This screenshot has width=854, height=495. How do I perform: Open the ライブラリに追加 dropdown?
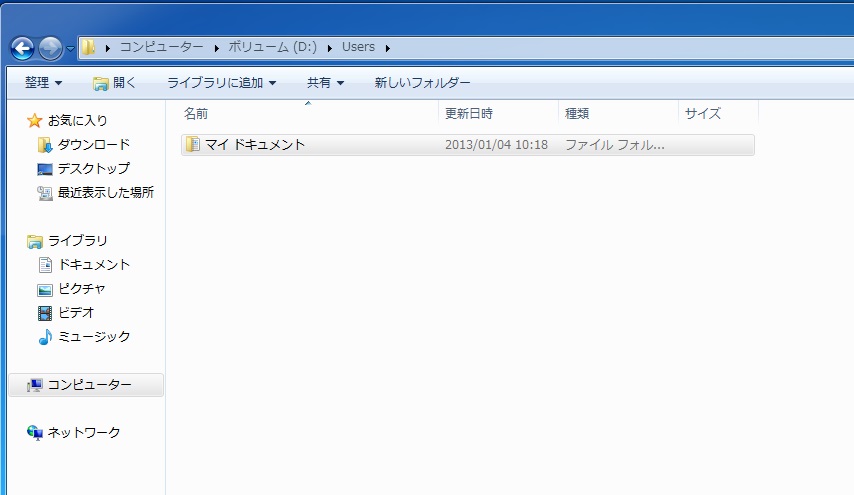pyautogui.click(x=222, y=83)
